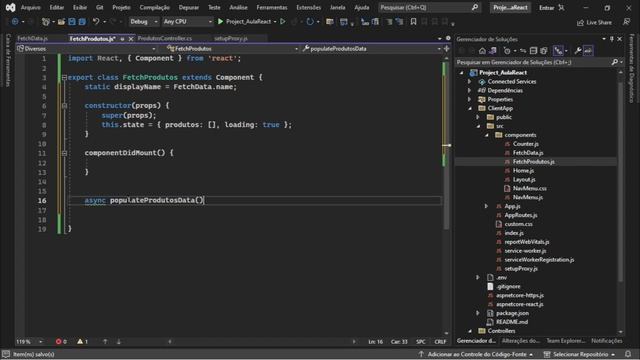Toggle file nesting button in Solution Explorer

point(558,51)
